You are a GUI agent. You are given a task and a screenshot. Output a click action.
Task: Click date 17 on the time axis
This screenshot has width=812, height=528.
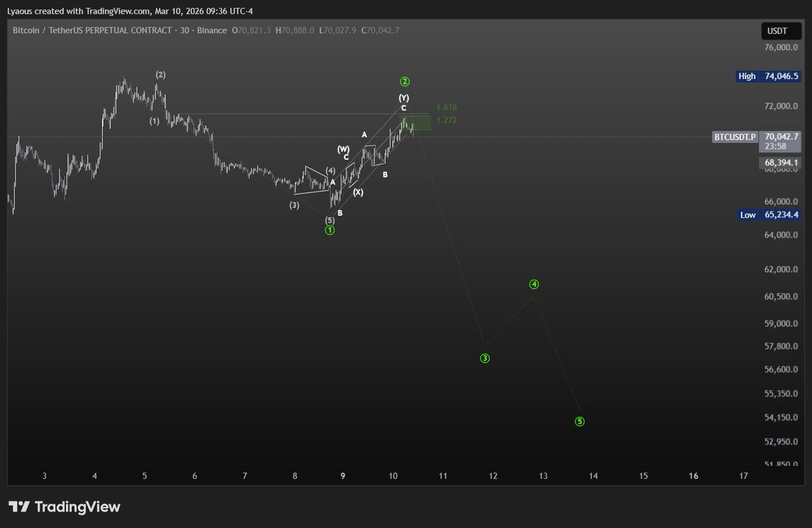pyautogui.click(x=744, y=476)
